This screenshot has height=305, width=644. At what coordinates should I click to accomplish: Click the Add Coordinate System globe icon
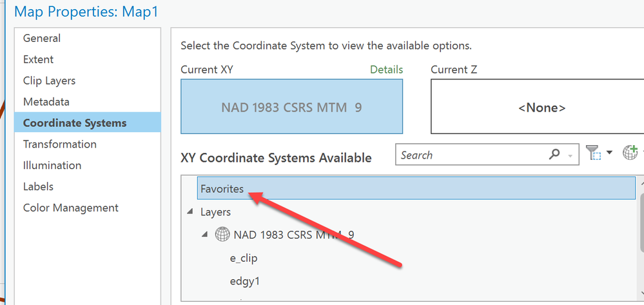coord(630,153)
